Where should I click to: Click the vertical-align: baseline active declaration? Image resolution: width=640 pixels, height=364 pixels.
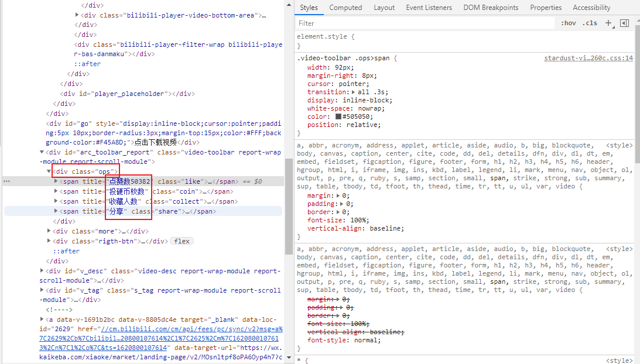[355, 228]
